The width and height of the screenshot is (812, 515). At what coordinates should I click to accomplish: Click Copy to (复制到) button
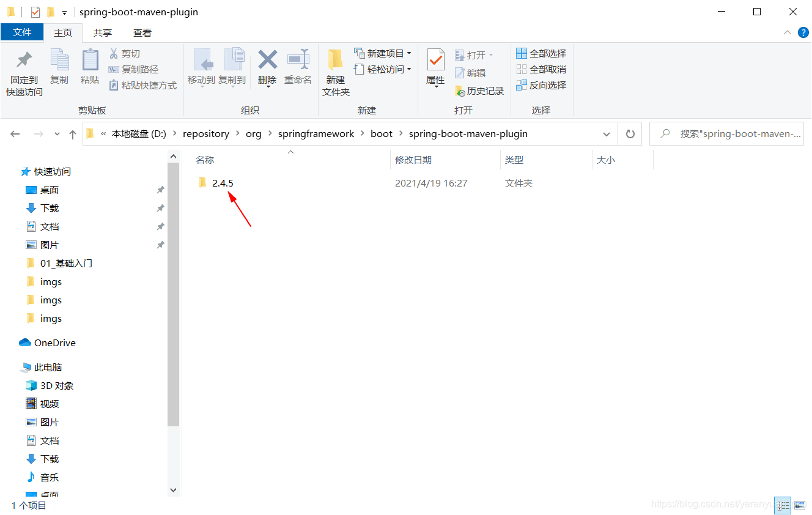tap(232, 67)
